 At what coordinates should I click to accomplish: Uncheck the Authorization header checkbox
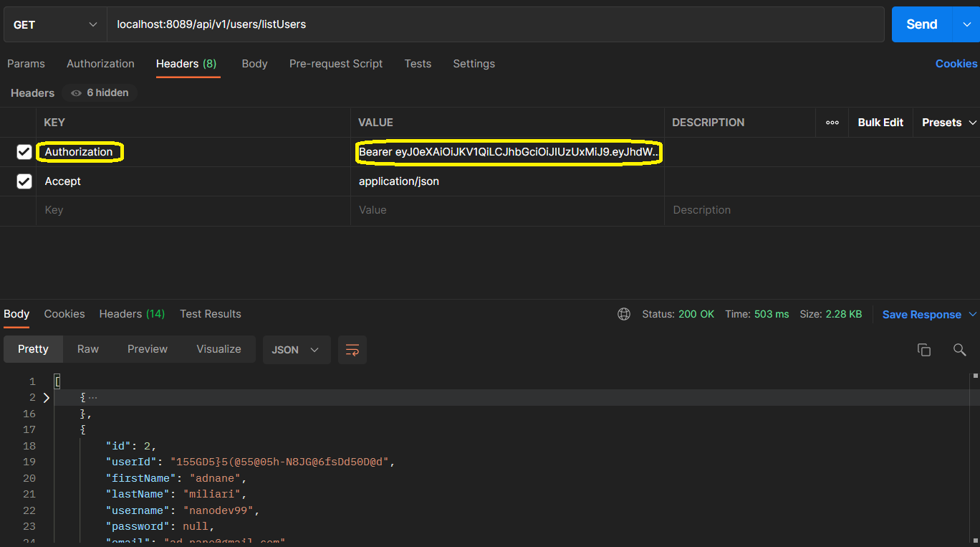point(24,151)
